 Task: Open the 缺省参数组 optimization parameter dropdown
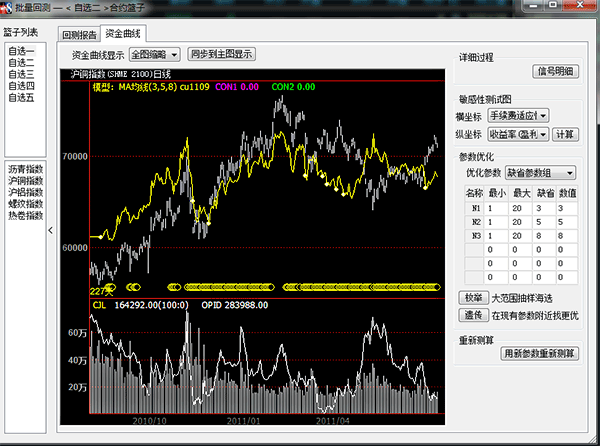point(541,173)
